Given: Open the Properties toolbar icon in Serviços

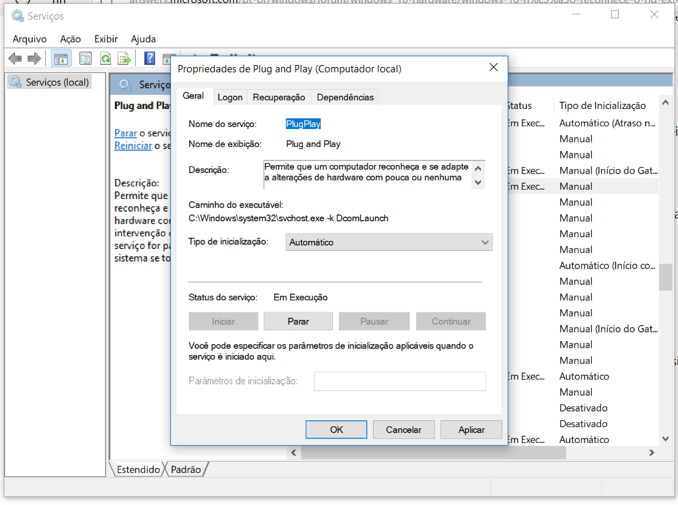Looking at the screenshot, I should pos(86,58).
